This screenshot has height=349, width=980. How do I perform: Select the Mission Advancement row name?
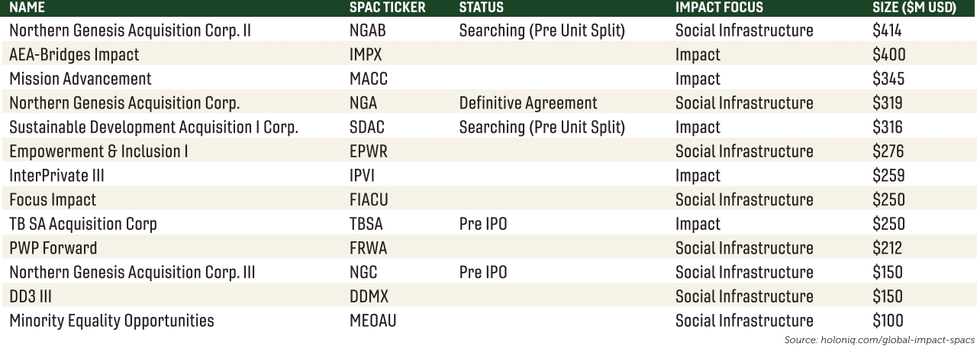[80, 79]
